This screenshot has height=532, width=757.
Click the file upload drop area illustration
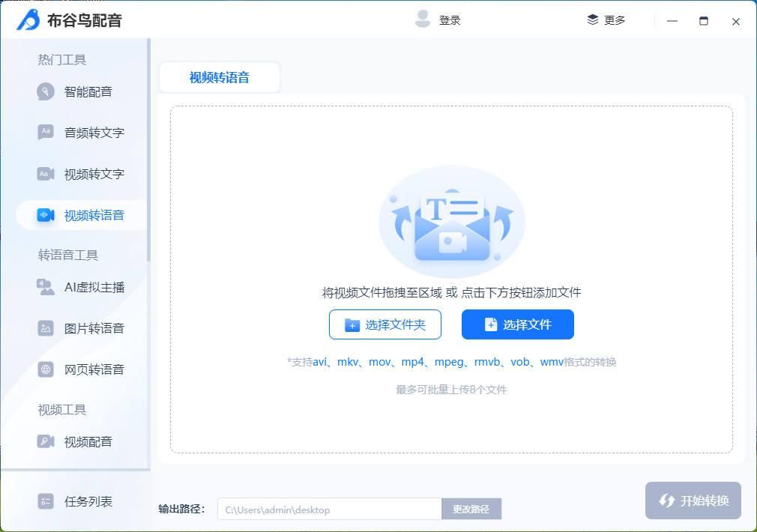(451, 220)
